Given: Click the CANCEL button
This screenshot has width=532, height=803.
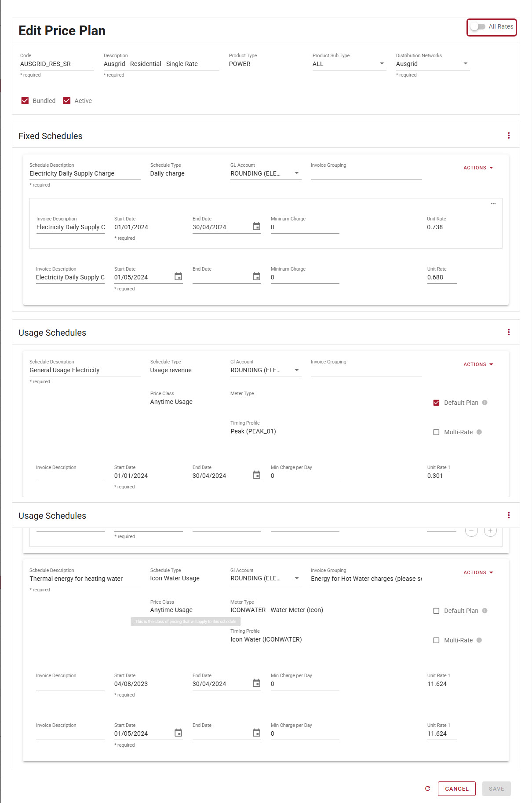Looking at the screenshot, I should (456, 788).
